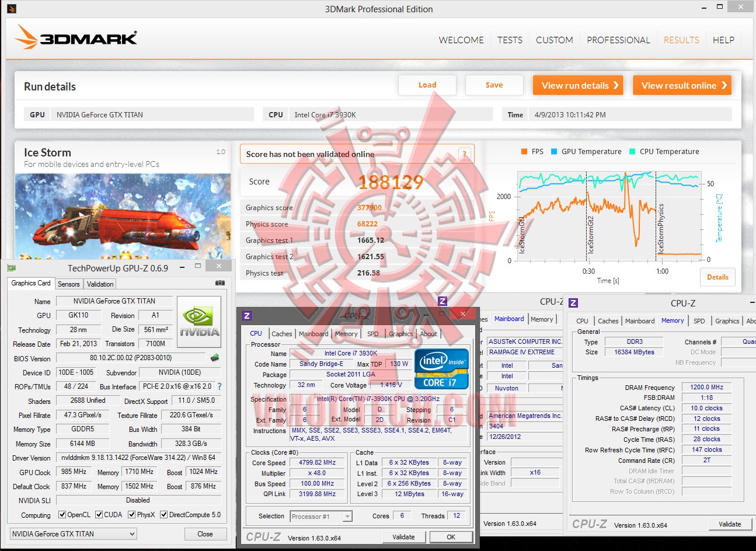756x551 pixels.
Task: Click the memory Size value 16384 MBytes
Action: point(635,352)
